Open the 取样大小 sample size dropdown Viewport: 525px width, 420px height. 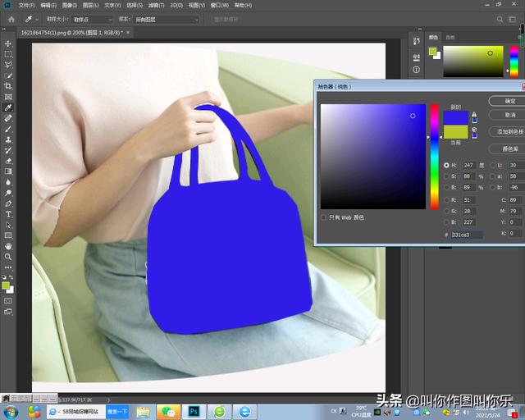point(93,19)
